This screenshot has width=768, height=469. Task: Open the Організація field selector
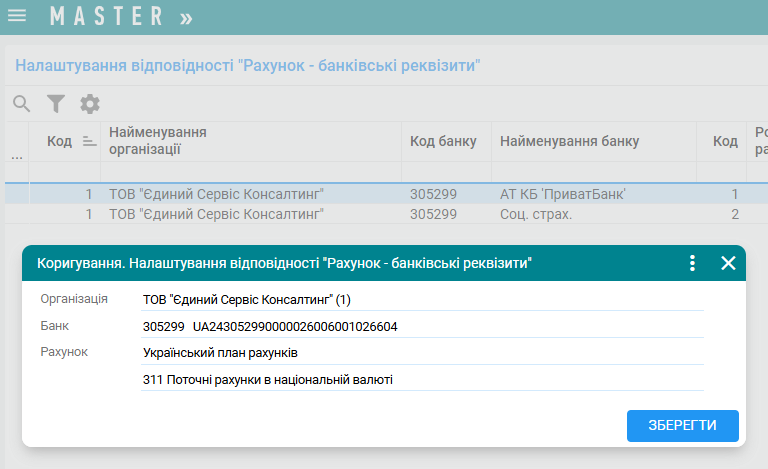click(x=422, y=299)
